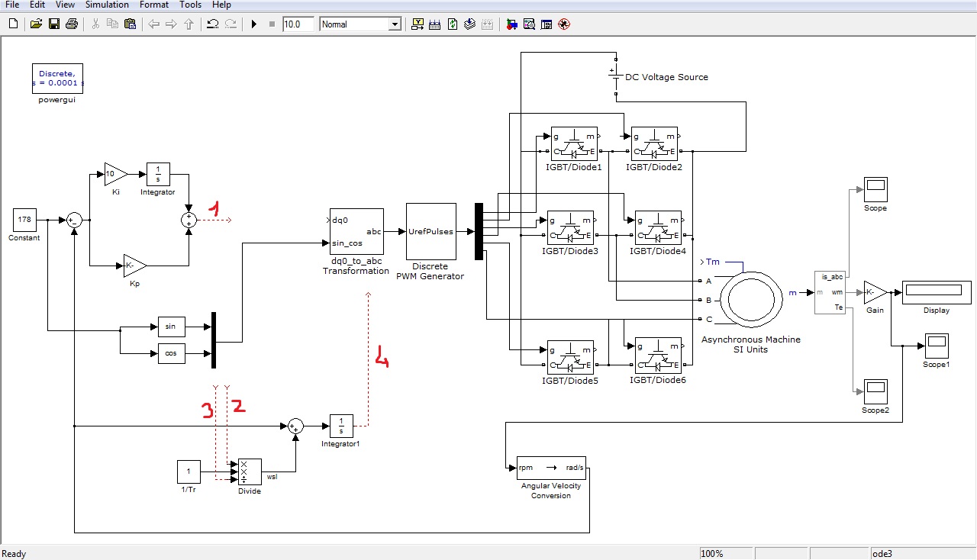The image size is (977, 560).
Task: Print the diagram with the printer icon
Action: pyautogui.click(x=72, y=24)
